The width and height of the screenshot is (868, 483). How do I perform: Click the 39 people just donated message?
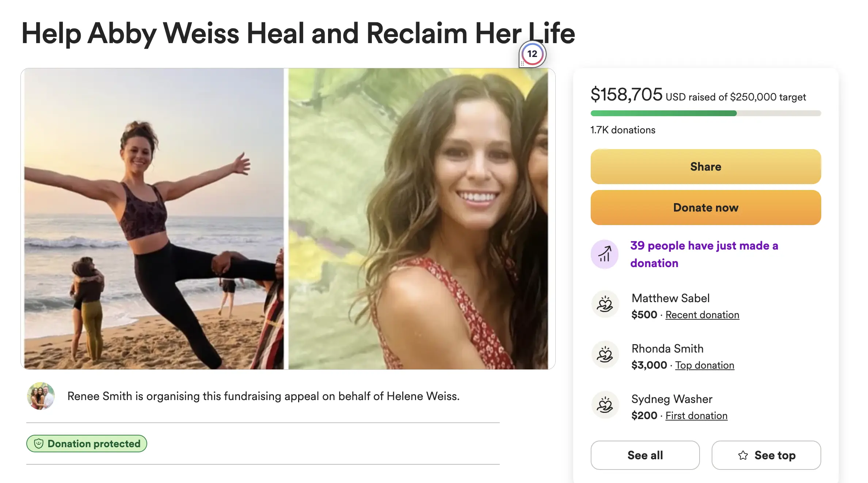click(x=704, y=254)
